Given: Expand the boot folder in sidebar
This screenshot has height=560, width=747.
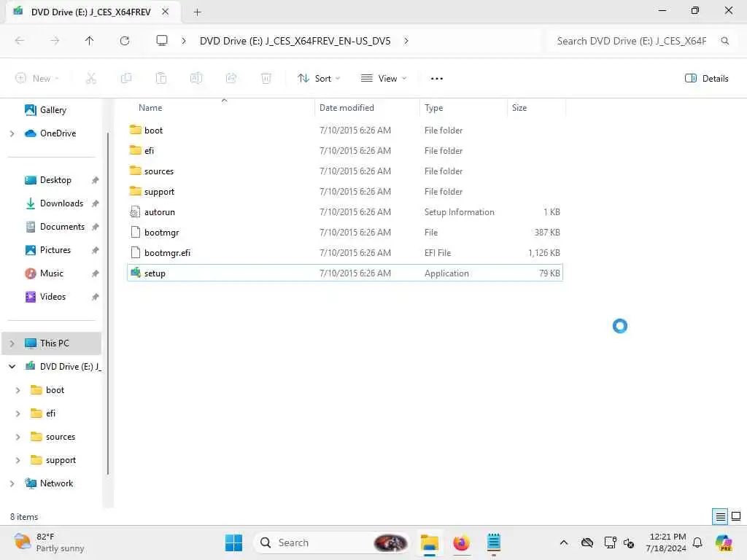Looking at the screenshot, I should (x=18, y=390).
